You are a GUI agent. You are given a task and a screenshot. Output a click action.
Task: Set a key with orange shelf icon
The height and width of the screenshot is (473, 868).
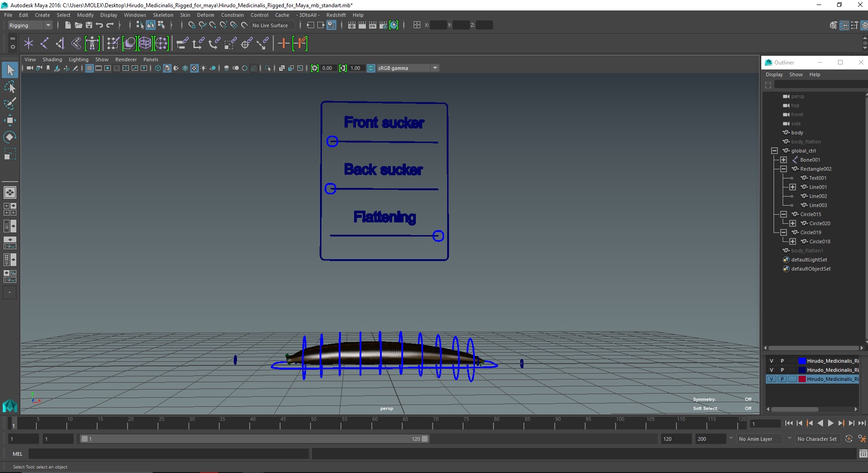click(x=283, y=44)
